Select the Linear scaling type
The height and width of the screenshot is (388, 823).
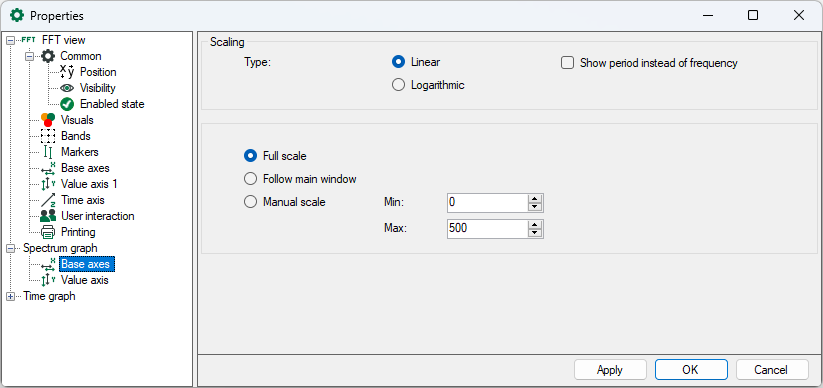click(398, 62)
